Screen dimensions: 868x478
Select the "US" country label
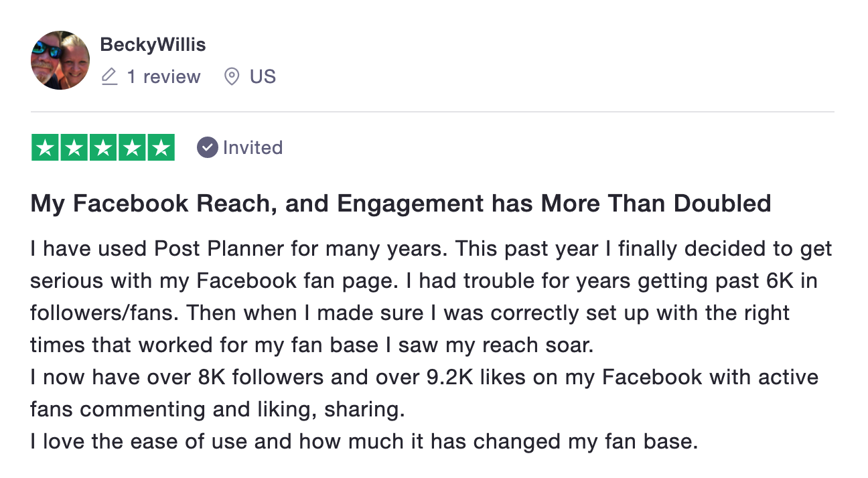(x=263, y=77)
